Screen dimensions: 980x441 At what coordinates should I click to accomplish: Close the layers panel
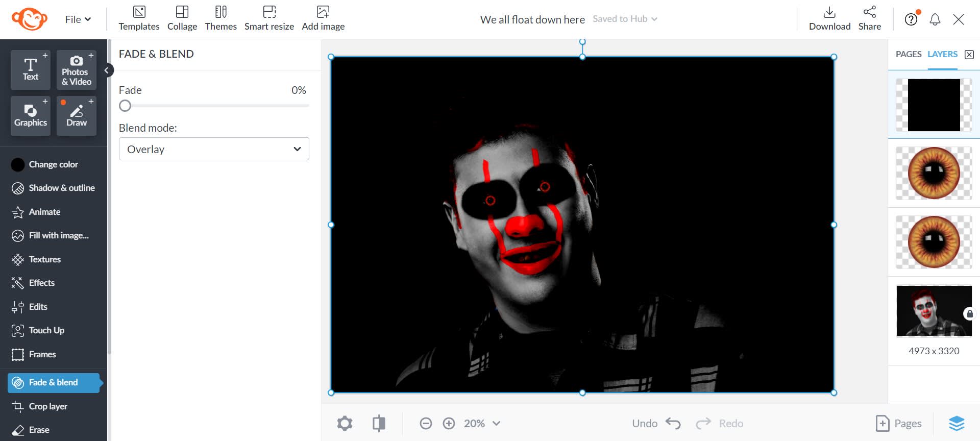click(x=969, y=55)
